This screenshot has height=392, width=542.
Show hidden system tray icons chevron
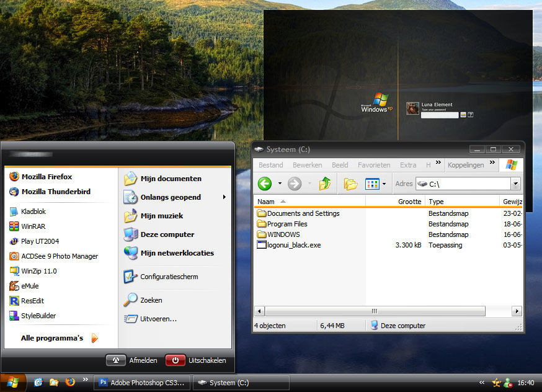pos(482,382)
